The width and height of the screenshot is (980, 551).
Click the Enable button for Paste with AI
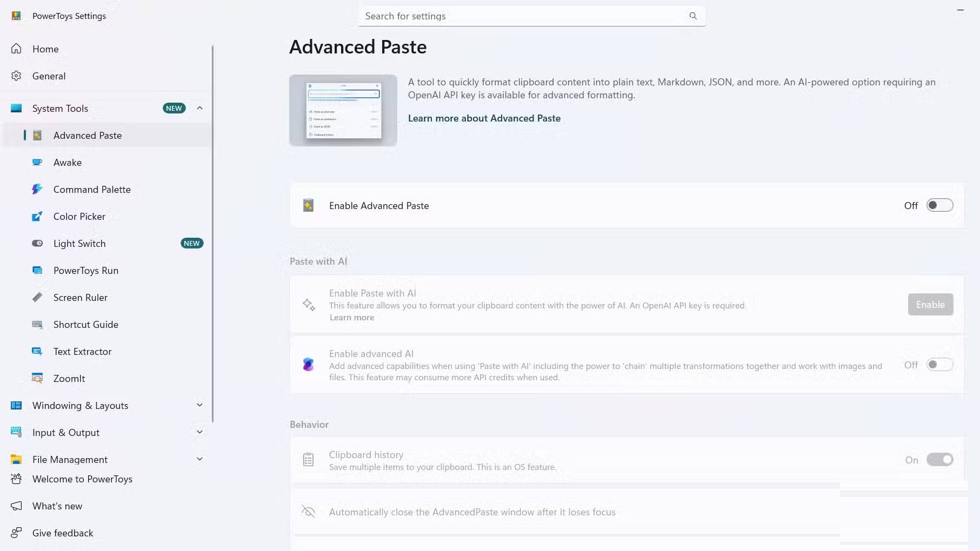click(930, 305)
